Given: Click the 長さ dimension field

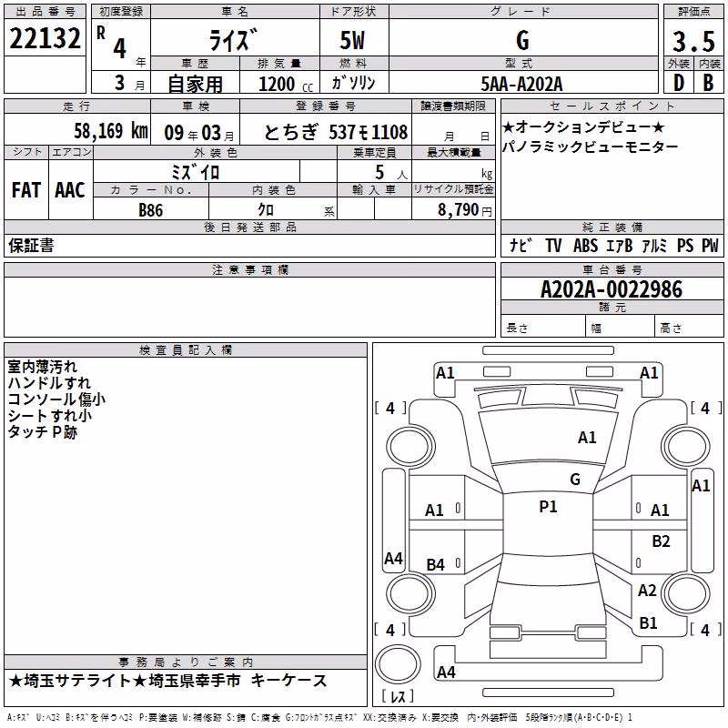Looking at the screenshot, I should click(x=543, y=326).
